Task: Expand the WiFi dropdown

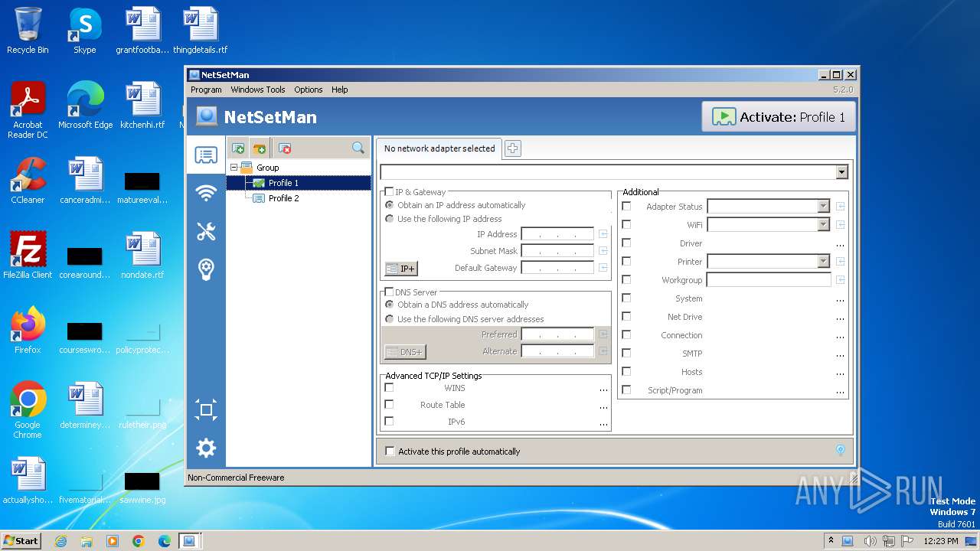Action: [x=823, y=225]
